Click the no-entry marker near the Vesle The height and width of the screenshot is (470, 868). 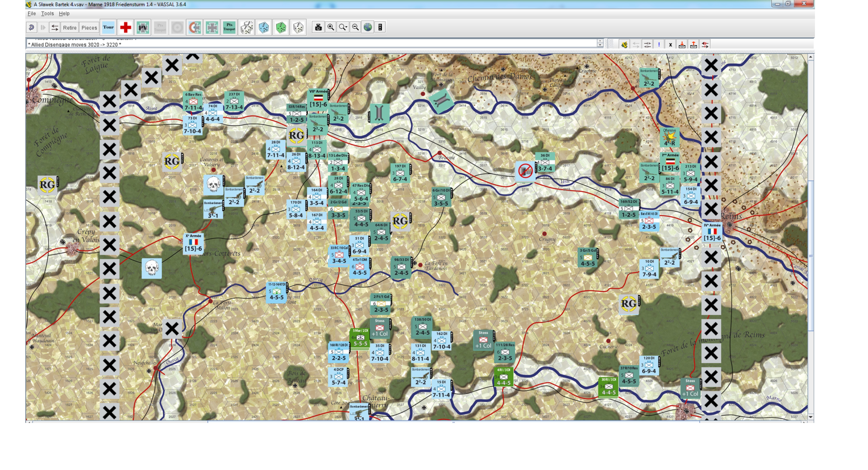[x=525, y=171]
